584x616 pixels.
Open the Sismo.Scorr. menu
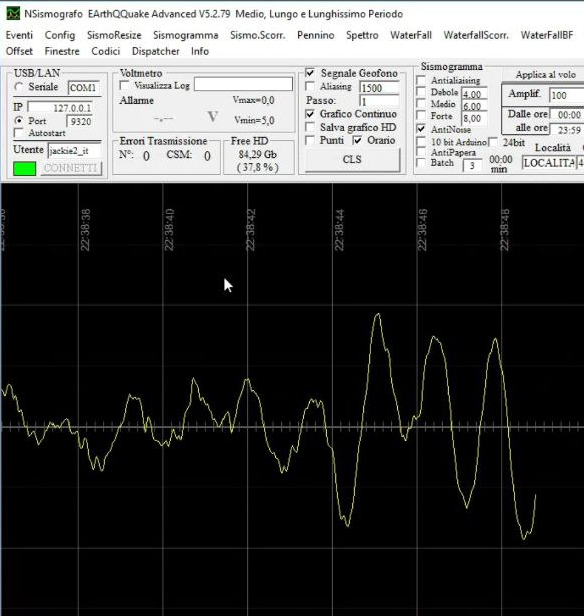tap(258, 35)
